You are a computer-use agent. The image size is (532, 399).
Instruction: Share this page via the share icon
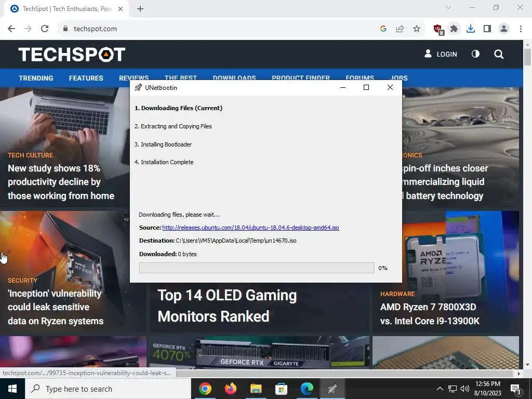tap(400, 29)
